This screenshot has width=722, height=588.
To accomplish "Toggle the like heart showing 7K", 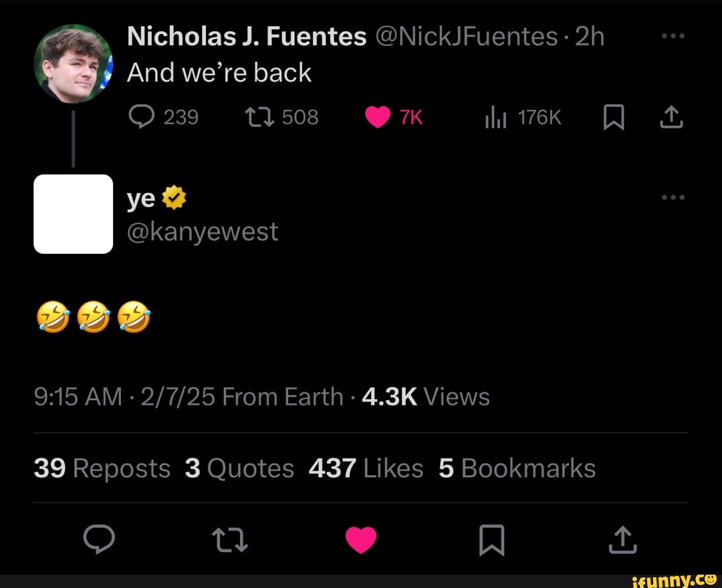I will tap(378, 116).
